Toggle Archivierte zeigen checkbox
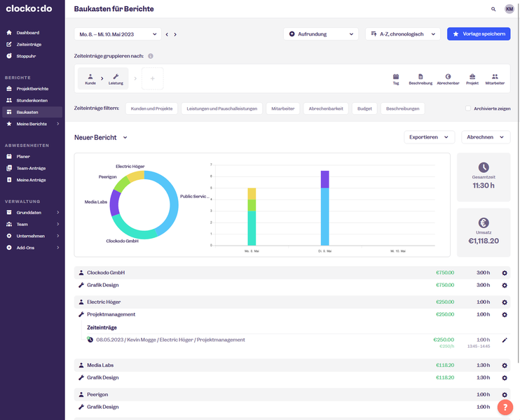The image size is (520, 420). (x=468, y=108)
